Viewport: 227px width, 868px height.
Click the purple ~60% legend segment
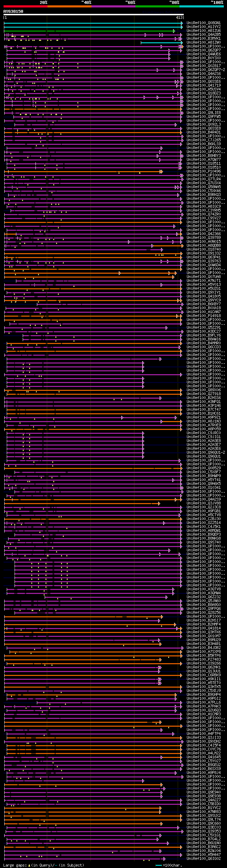[x=113, y=6]
